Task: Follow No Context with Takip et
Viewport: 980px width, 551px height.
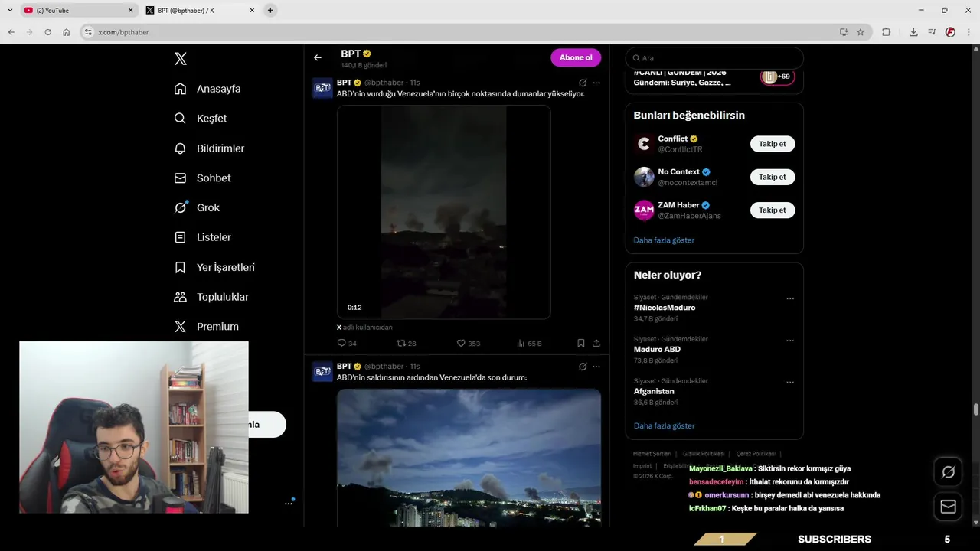Action: 773,177
